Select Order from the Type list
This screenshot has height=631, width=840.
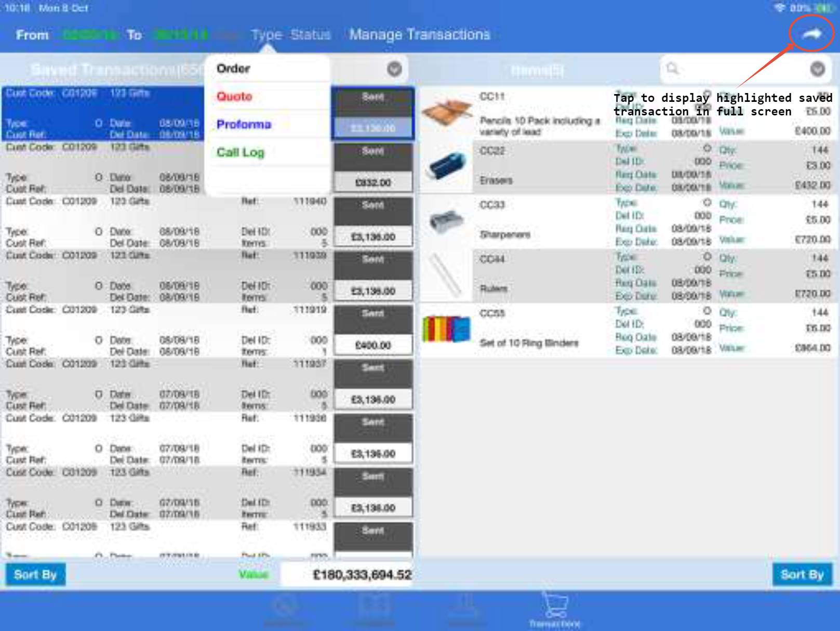[234, 69]
